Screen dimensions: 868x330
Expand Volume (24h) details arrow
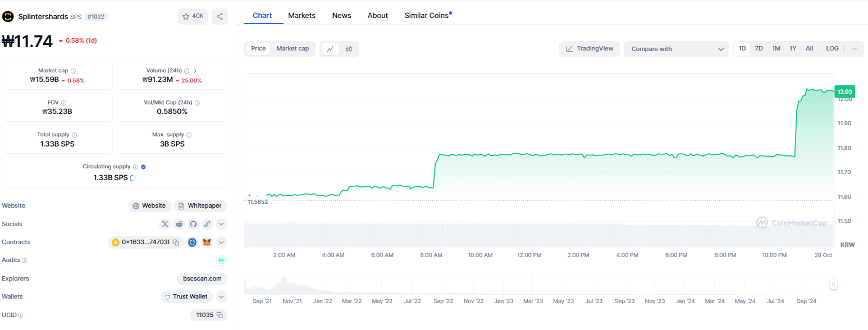coord(195,71)
